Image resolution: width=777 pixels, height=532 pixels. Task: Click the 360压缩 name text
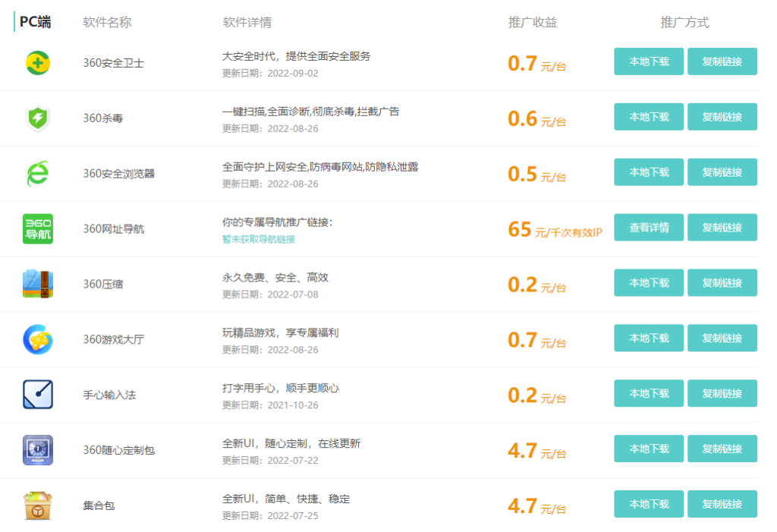pos(102,284)
